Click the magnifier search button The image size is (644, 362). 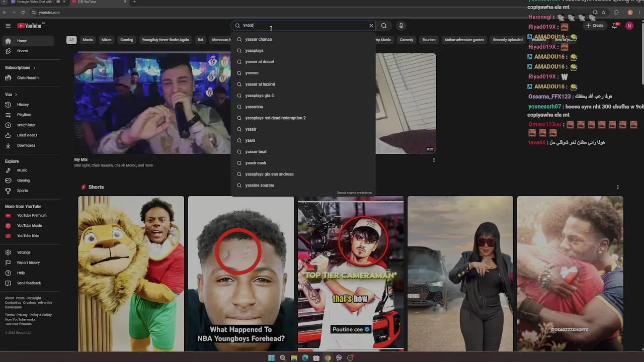[384, 26]
